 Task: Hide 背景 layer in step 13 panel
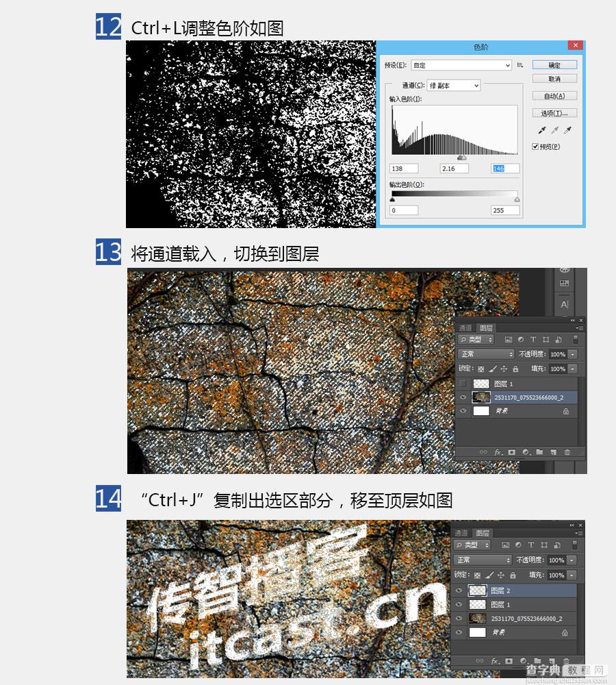point(463,410)
